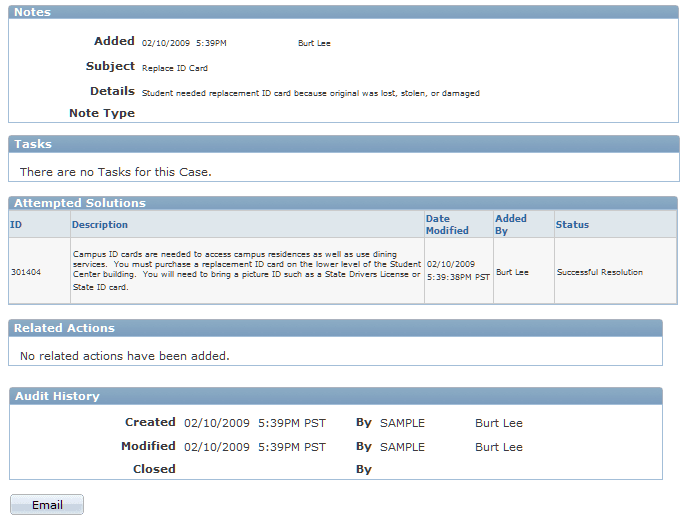The width and height of the screenshot is (690, 522).
Task: Click the Closed label in Audit History
Action: (154, 469)
